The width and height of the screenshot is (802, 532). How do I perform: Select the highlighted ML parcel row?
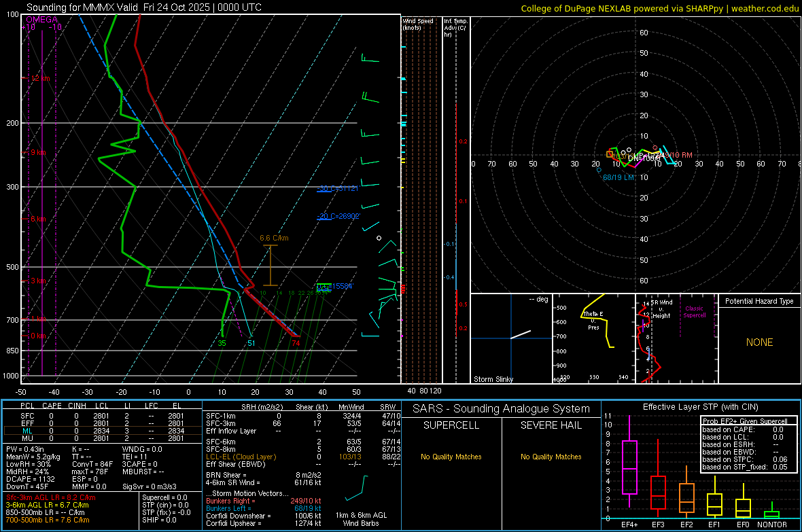coord(103,431)
